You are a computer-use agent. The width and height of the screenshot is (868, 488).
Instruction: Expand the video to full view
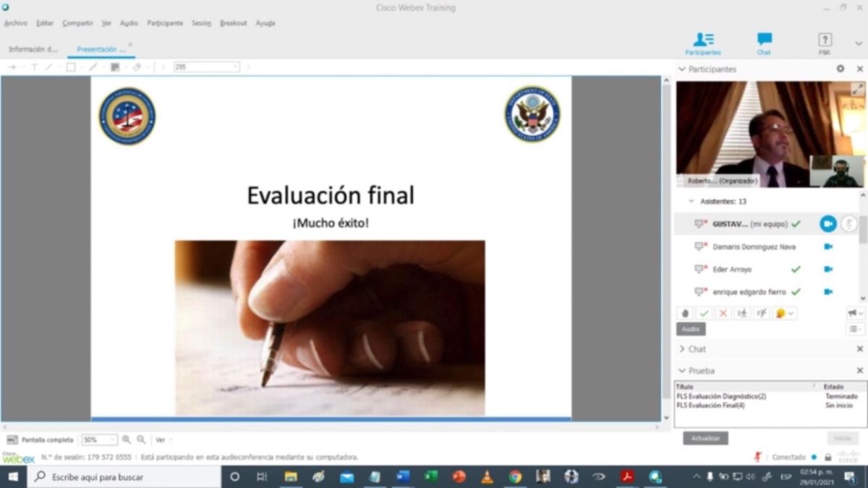tap(857, 89)
